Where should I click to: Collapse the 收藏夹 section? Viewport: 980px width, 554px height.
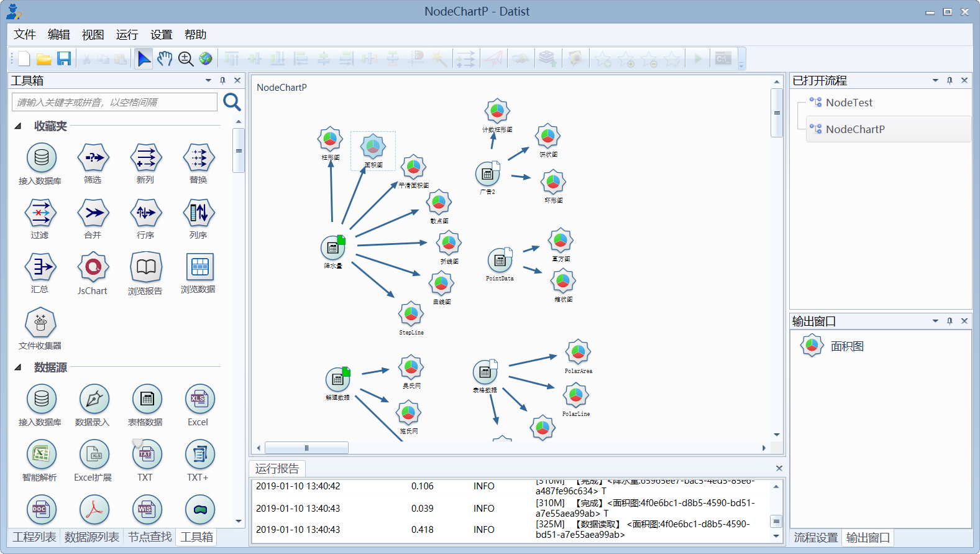point(18,126)
